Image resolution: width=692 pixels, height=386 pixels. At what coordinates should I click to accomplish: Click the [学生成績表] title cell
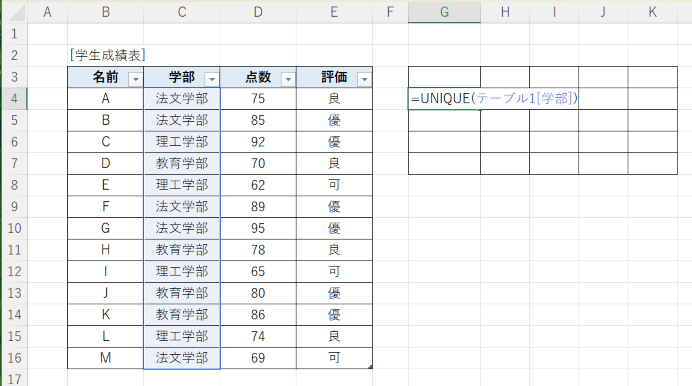pyautogui.click(x=107, y=55)
